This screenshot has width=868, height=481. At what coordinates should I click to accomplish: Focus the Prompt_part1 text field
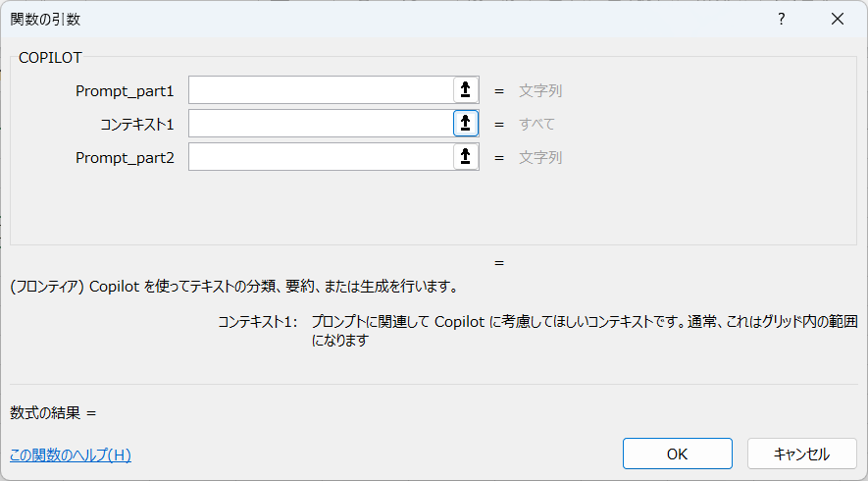pyautogui.click(x=321, y=89)
